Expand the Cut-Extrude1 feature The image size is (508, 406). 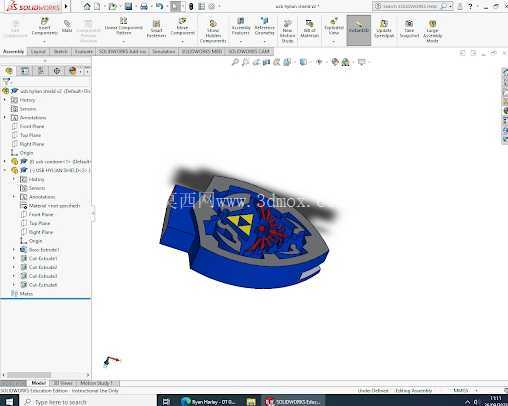[14, 258]
